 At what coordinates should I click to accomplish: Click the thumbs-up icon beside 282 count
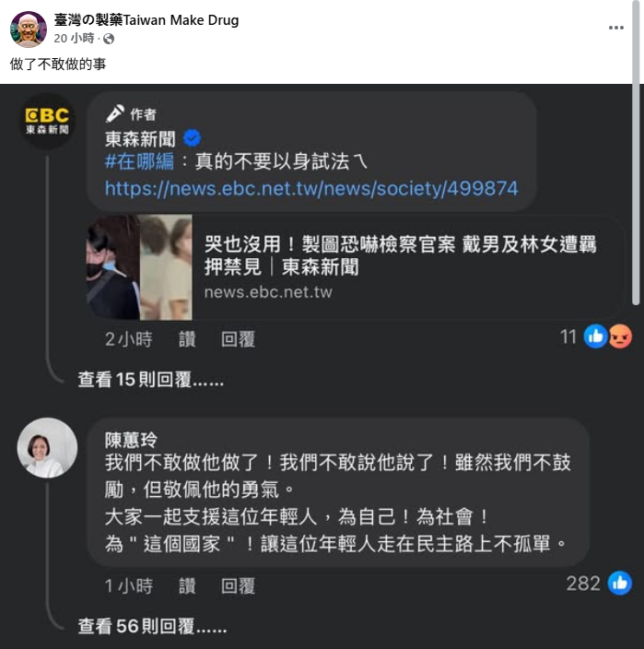(620, 583)
